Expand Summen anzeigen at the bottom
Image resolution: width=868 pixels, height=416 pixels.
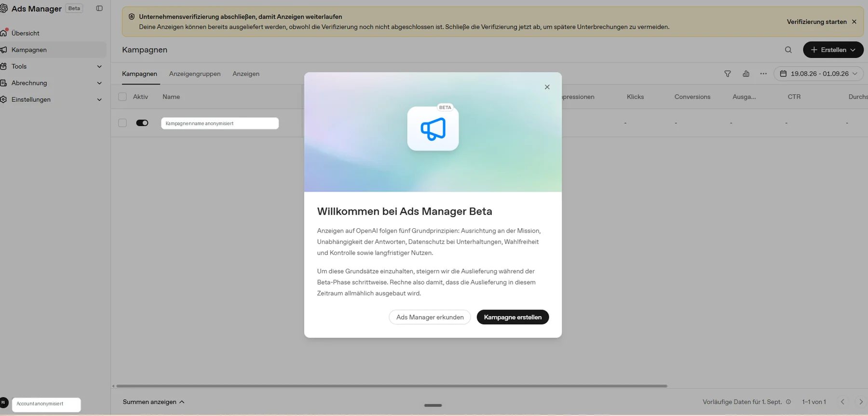(153, 402)
